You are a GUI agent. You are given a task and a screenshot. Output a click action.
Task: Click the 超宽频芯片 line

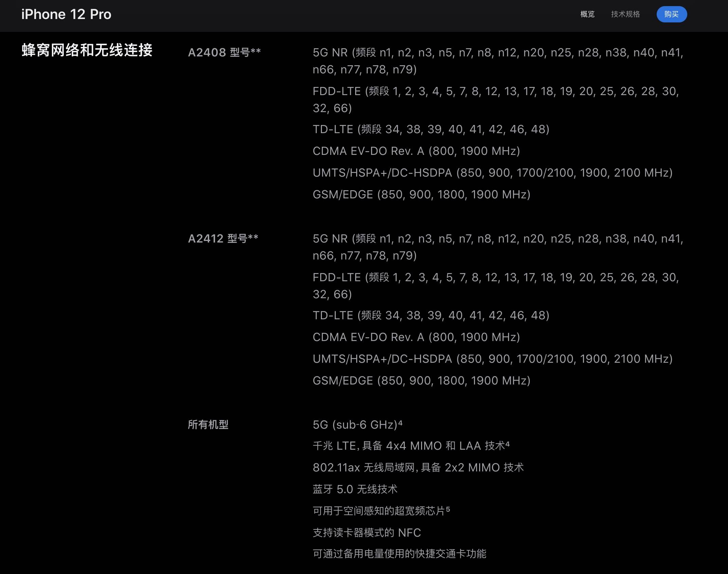click(381, 511)
